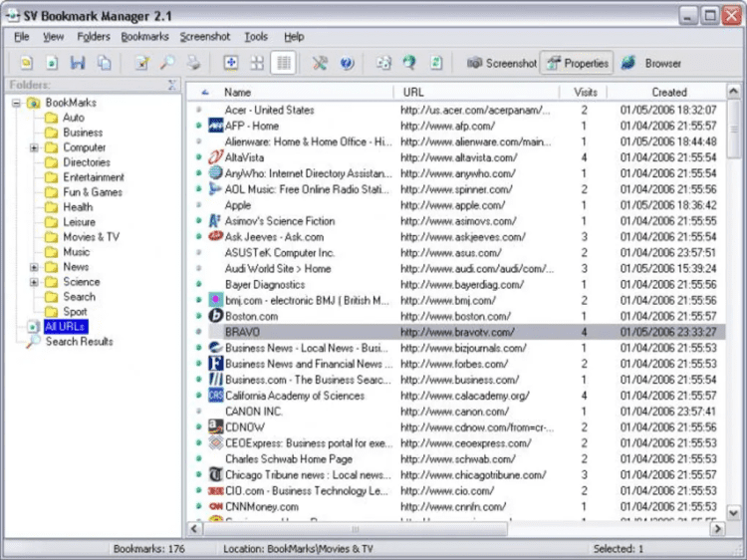
Task: Select the Search Results tree item
Action: (79, 342)
